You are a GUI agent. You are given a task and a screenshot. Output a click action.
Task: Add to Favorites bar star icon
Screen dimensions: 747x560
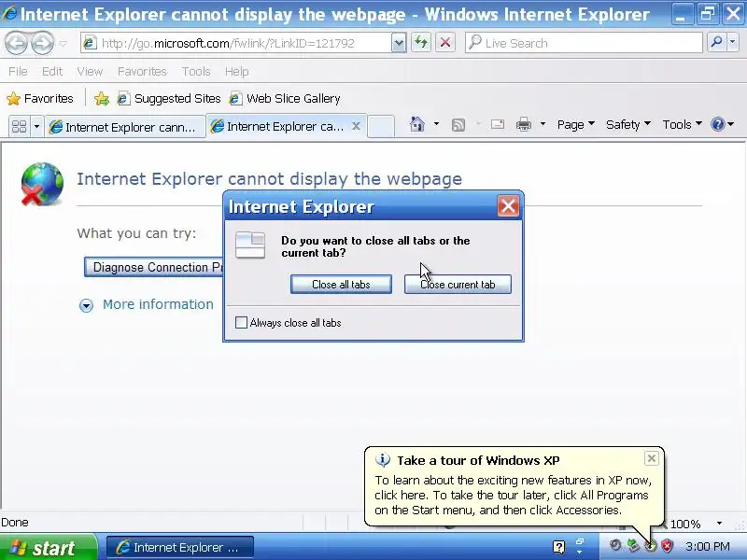click(x=101, y=99)
